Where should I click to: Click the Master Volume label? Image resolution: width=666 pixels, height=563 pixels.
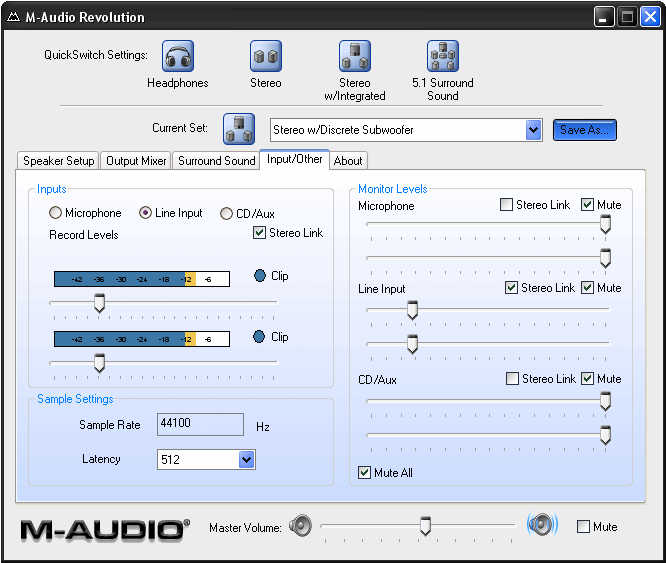[245, 528]
